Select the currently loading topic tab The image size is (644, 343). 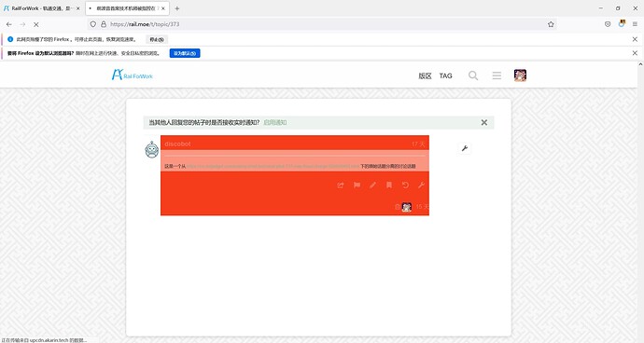click(127, 8)
